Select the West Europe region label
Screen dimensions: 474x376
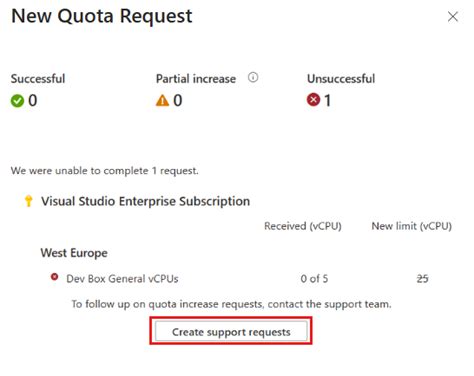74,253
